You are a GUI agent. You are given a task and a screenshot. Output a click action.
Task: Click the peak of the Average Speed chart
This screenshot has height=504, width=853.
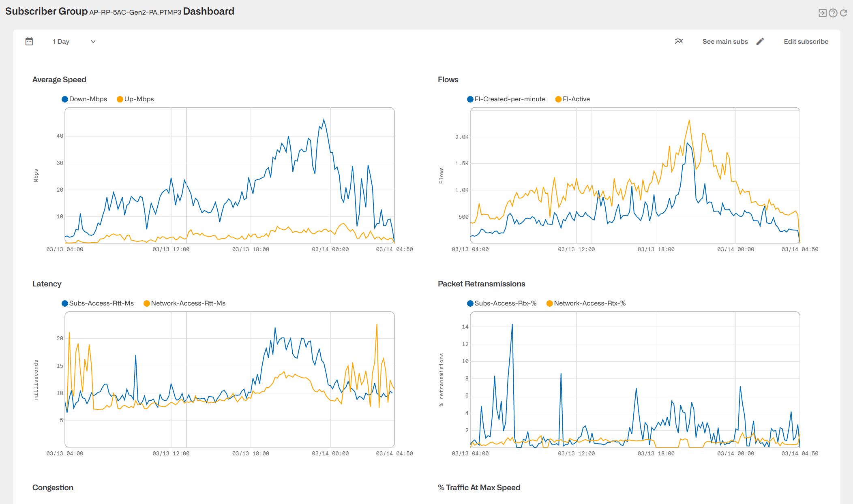pyautogui.click(x=324, y=119)
